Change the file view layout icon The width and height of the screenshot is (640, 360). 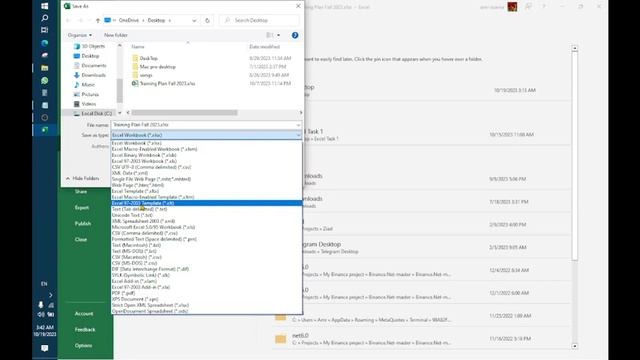coord(270,35)
